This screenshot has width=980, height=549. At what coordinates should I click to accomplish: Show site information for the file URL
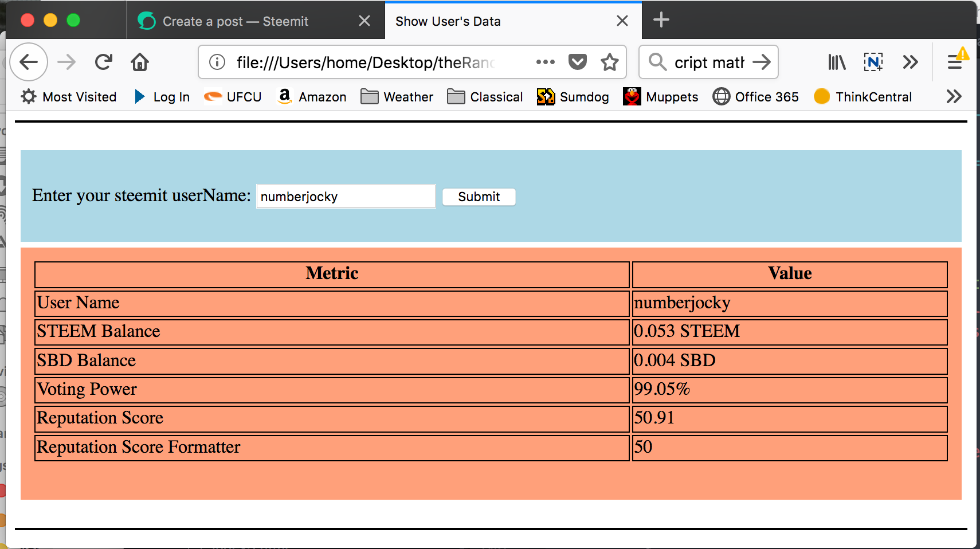(217, 62)
